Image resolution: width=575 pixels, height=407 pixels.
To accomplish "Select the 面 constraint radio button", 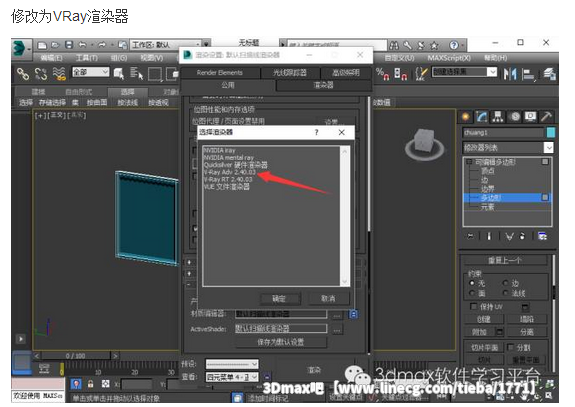I will pos(472,293).
